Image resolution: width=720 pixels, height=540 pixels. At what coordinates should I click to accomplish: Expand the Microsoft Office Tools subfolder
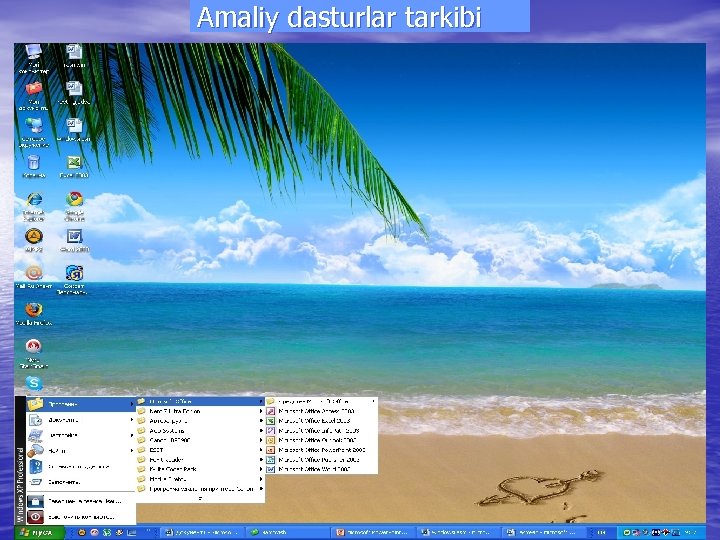[x=321, y=401]
